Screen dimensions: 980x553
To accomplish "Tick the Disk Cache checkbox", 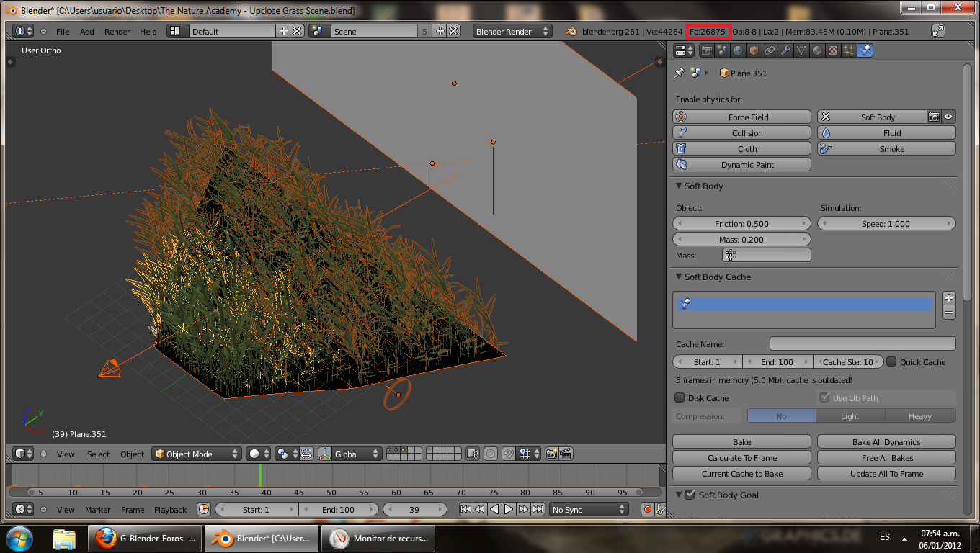I will click(x=680, y=398).
